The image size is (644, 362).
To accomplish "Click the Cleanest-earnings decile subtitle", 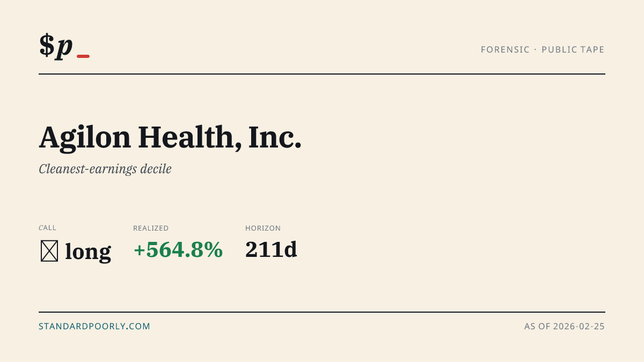I will (105, 169).
